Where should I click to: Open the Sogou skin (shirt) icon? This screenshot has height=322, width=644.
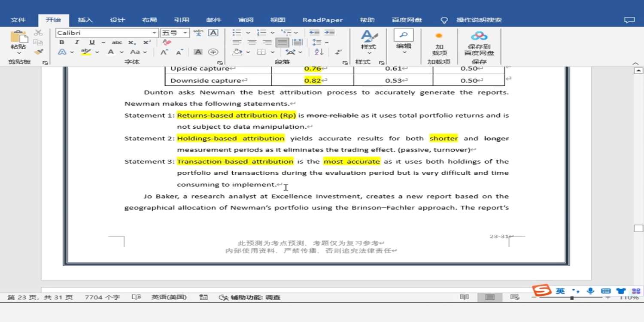click(x=621, y=291)
